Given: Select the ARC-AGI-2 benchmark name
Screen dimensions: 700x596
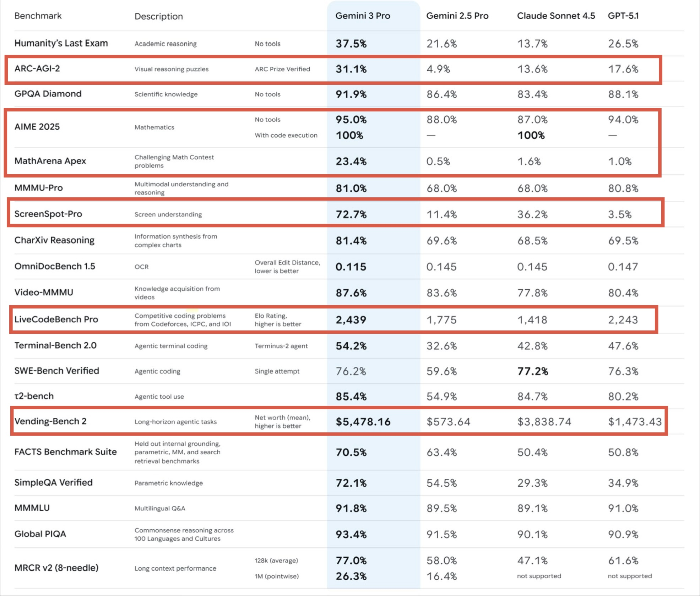Looking at the screenshot, I should point(37,69).
